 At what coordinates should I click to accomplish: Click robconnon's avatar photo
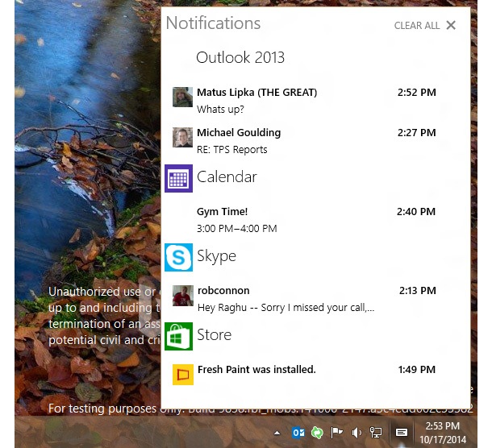pyautogui.click(x=183, y=296)
